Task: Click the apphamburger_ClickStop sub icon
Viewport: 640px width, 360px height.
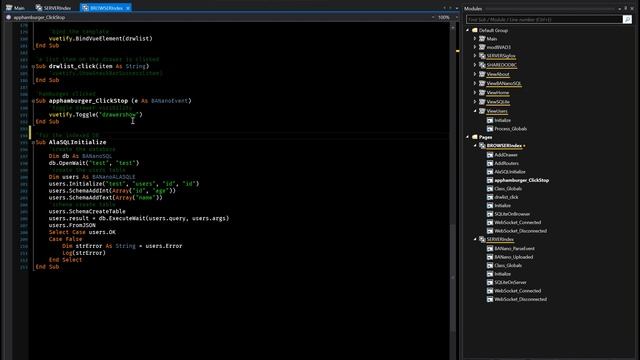Action: click(490, 180)
